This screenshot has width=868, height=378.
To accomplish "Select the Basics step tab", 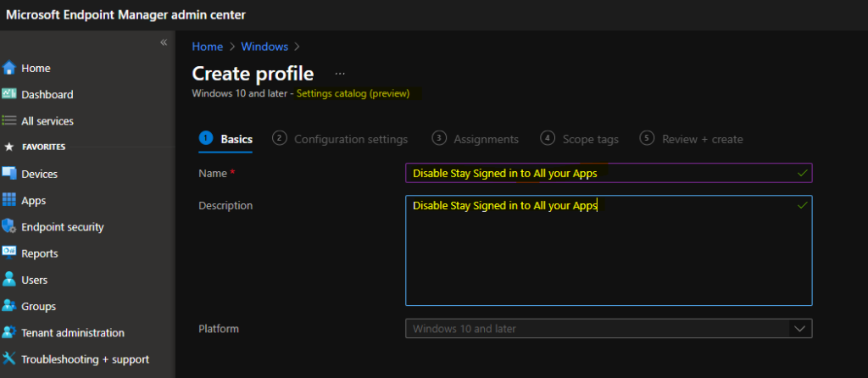I will [225, 139].
